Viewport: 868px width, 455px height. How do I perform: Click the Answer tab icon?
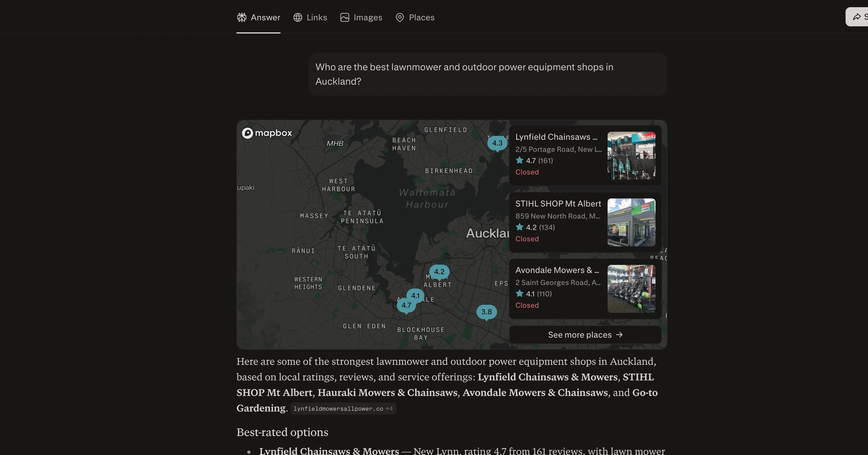tap(242, 17)
